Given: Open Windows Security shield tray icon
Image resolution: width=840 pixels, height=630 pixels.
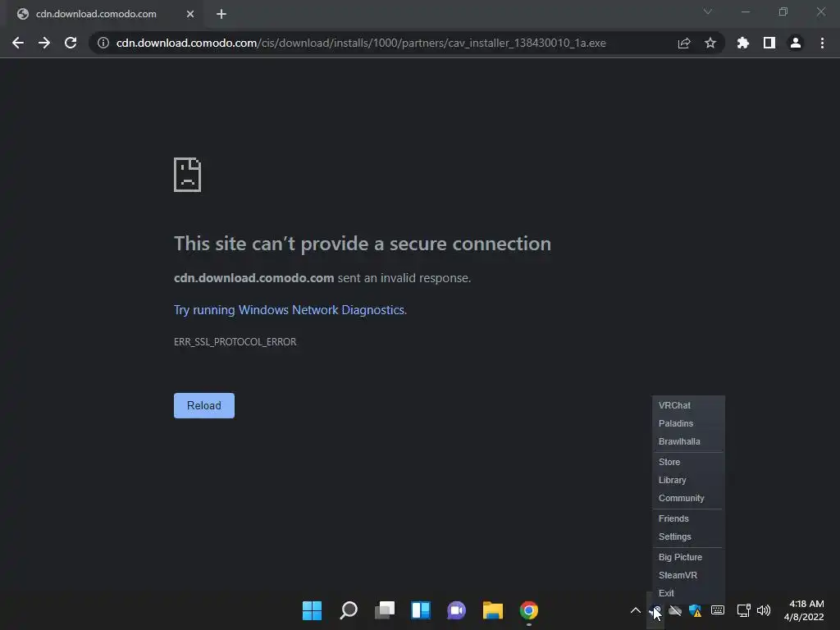Looking at the screenshot, I should [x=696, y=610].
